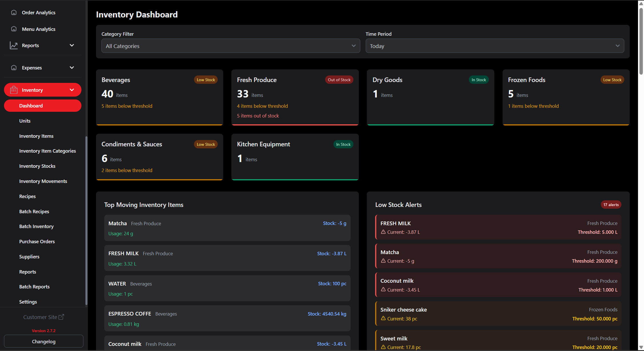Click the warning icon on Sniker cheese cake alert
Screen dimensions: 644x351
point(383,318)
